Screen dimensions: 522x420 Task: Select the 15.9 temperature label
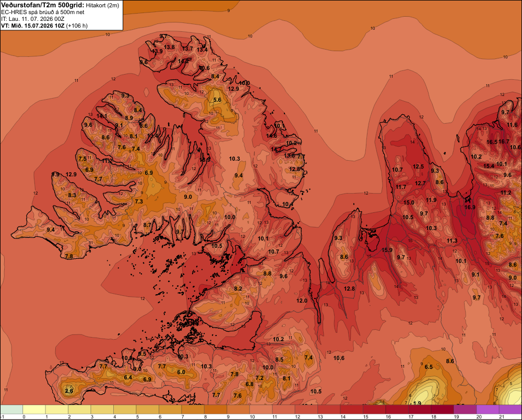point(387,250)
